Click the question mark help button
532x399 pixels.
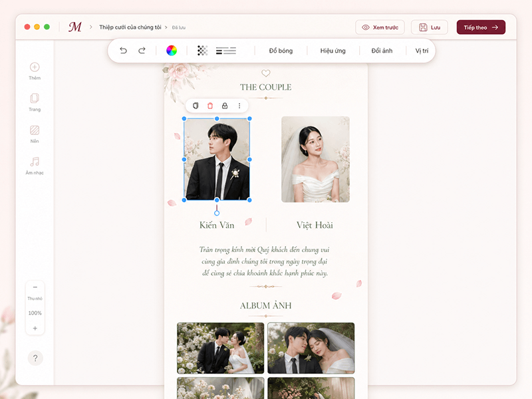click(35, 358)
